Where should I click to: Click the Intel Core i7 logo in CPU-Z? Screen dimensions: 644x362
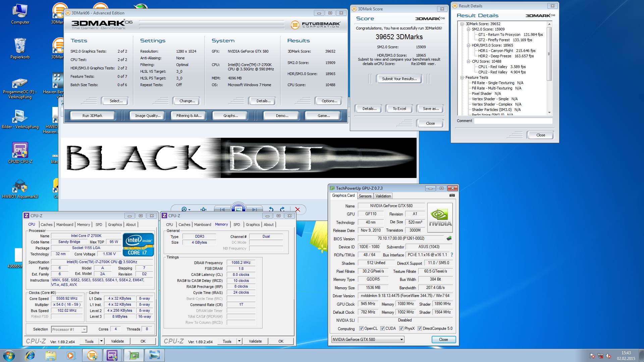pyautogui.click(x=138, y=245)
